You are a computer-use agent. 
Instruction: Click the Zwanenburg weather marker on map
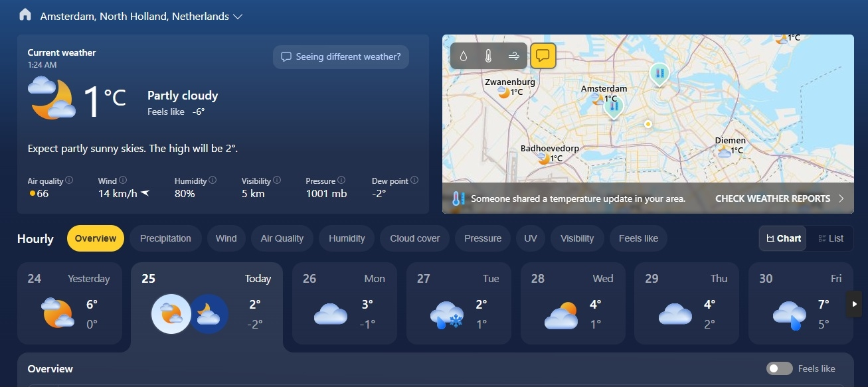(x=510, y=88)
